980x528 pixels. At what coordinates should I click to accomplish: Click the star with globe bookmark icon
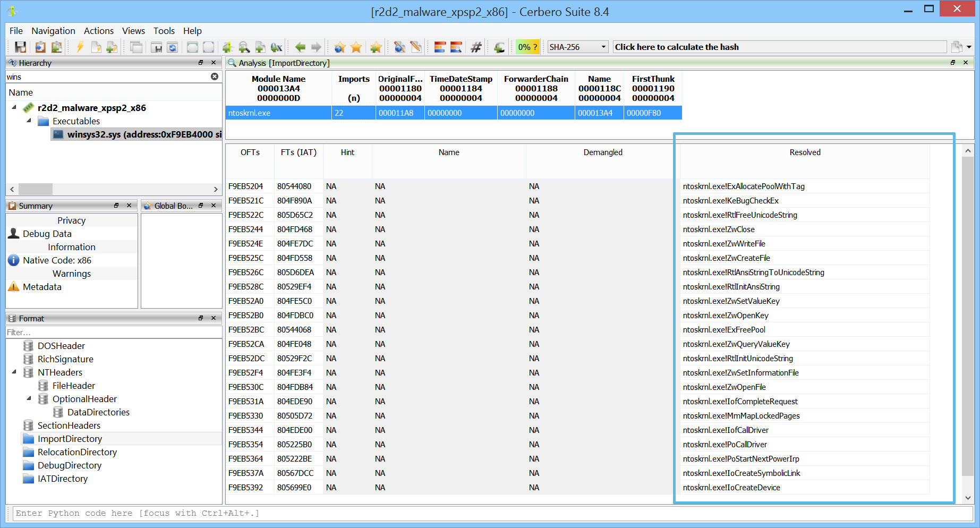click(340, 47)
